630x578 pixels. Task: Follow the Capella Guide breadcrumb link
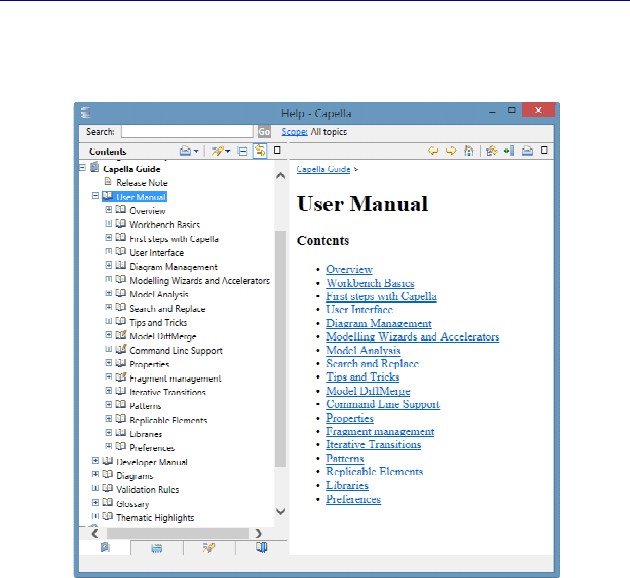(323, 169)
